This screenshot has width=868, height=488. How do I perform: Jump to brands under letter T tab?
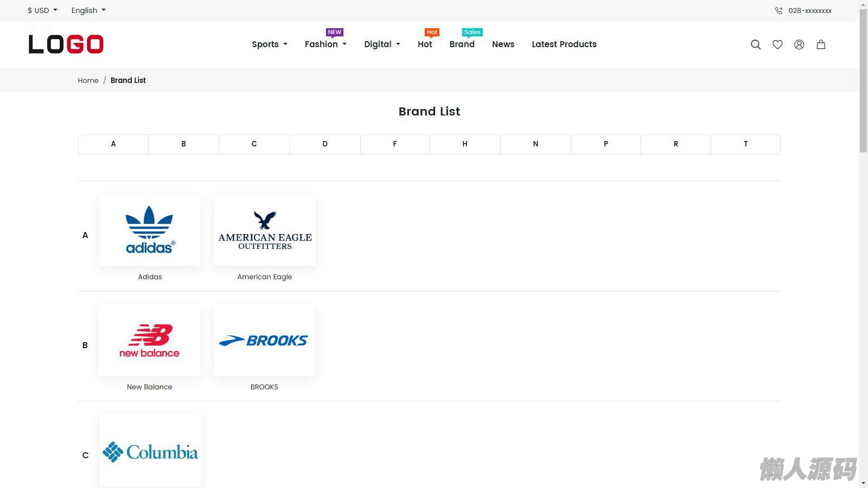pyautogui.click(x=746, y=144)
